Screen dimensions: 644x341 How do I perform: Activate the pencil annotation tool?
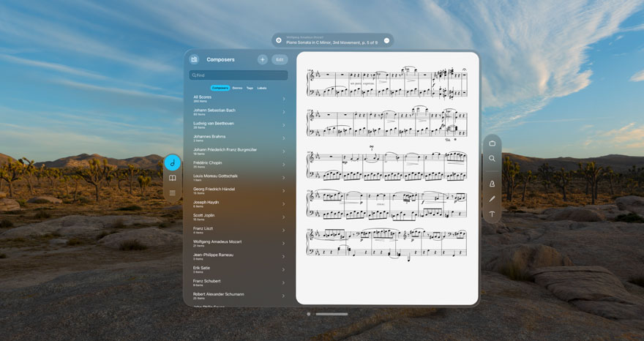tap(492, 199)
